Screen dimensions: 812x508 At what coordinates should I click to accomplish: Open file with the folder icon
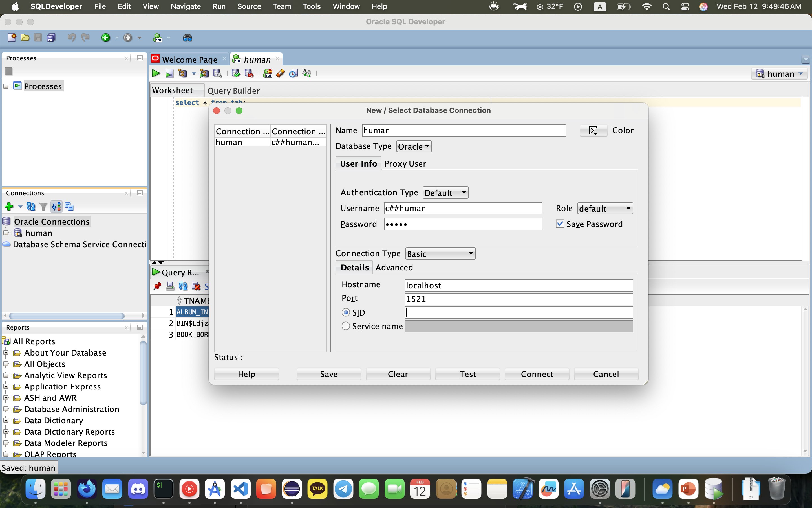coord(25,38)
